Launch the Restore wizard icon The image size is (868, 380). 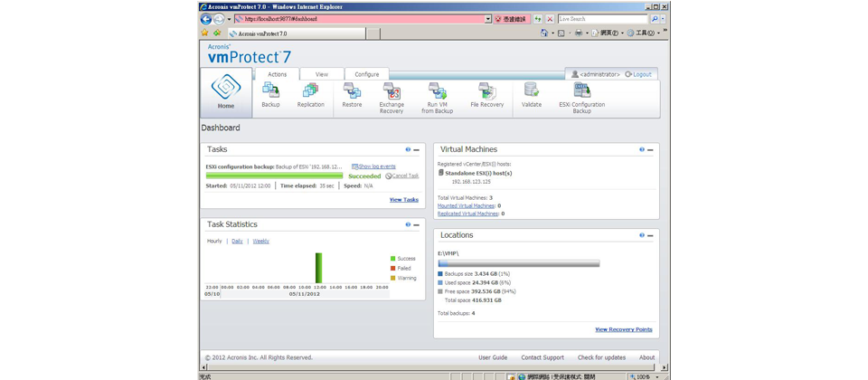pos(352,91)
